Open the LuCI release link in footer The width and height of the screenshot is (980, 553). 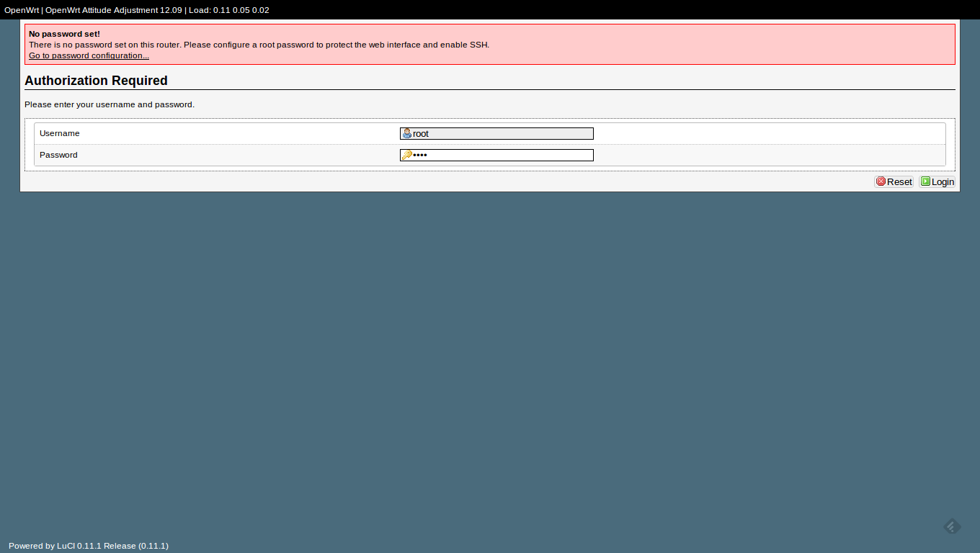point(89,546)
